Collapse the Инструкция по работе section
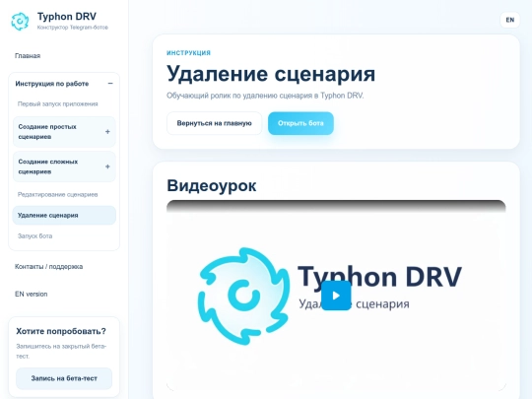This screenshot has width=532, height=399. 110,84
